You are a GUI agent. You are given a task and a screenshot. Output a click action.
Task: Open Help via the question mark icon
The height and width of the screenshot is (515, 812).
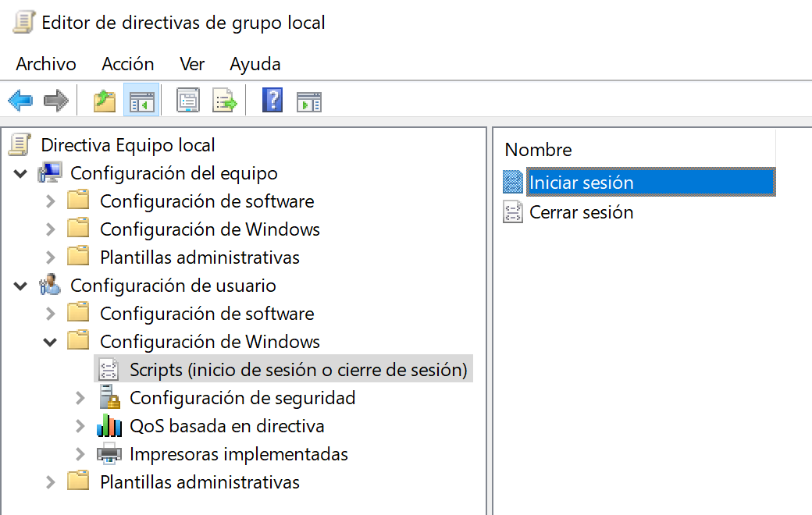point(270,100)
